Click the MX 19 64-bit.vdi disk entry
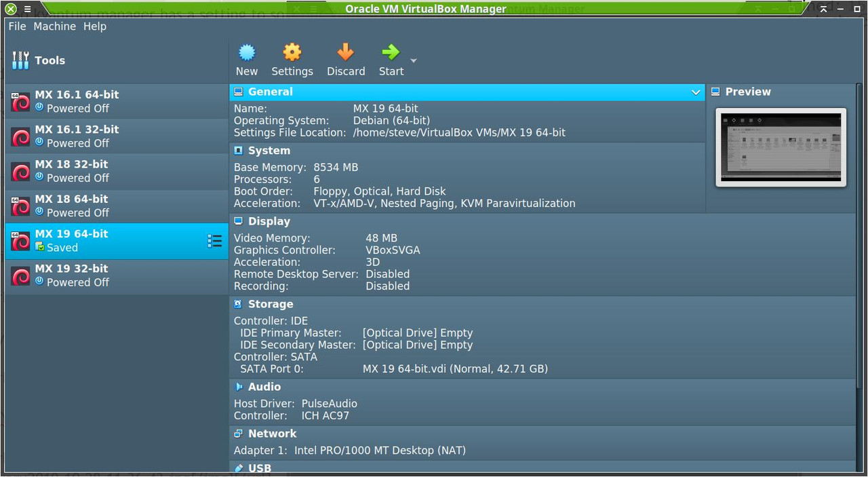 (455, 369)
